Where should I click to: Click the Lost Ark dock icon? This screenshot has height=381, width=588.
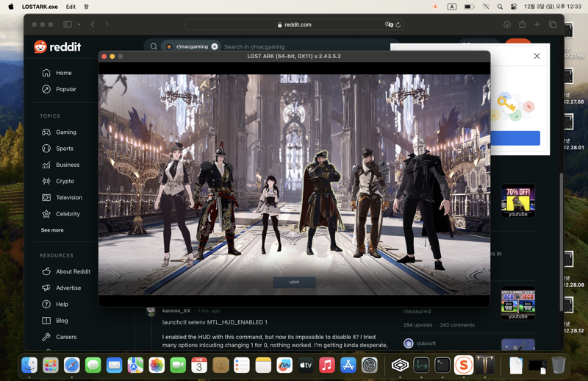point(485,365)
